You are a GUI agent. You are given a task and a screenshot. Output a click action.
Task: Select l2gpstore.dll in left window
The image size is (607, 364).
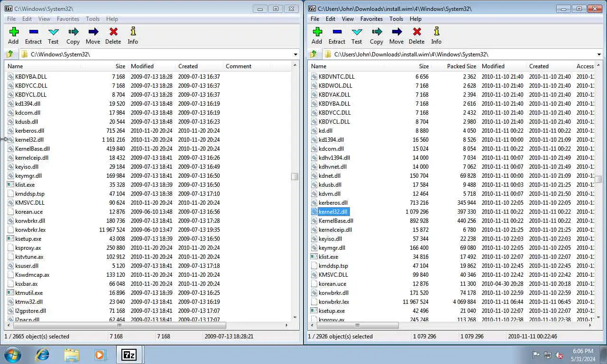[x=30, y=311]
